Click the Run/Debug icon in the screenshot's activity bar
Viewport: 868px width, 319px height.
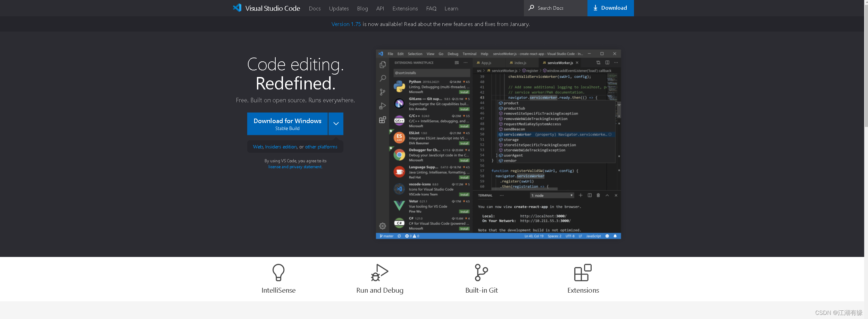tap(383, 106)
